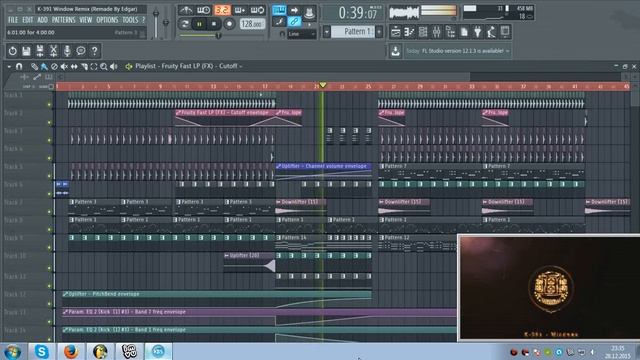640x360 pixels.
Task: Open the Channel rack icon
Action: click(423, 32)
